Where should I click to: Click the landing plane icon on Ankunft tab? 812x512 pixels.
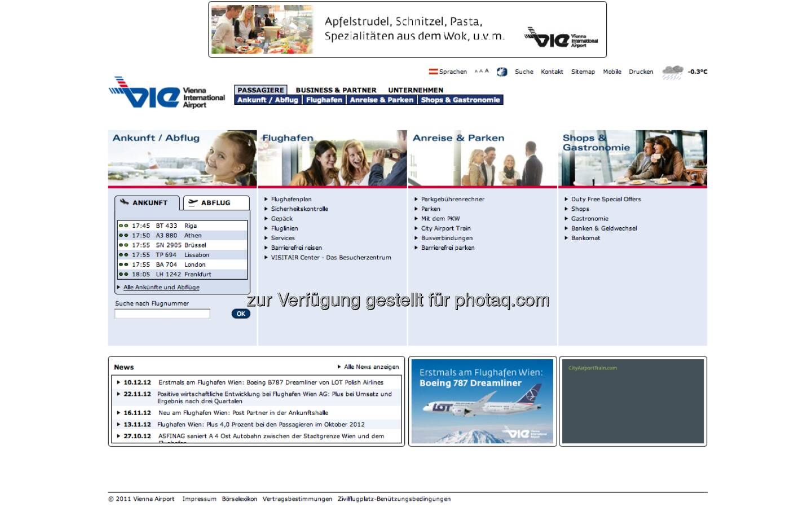click(125, 202)
